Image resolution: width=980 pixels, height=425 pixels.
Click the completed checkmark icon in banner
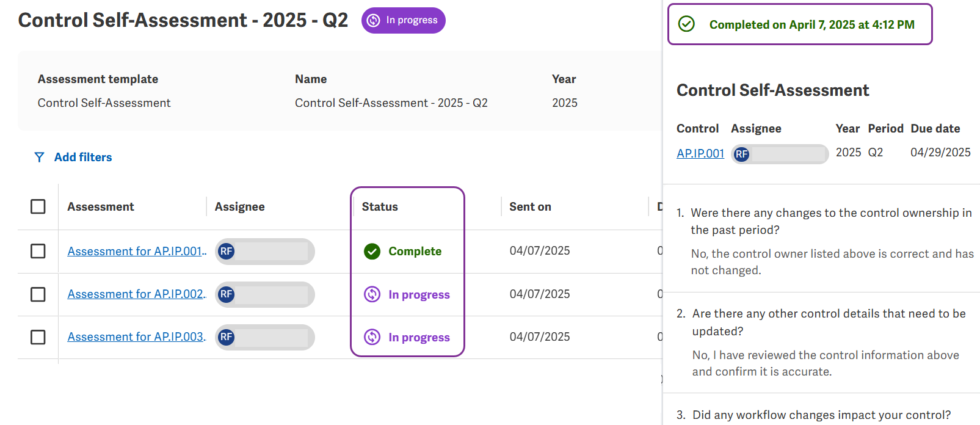coord(686,24)
